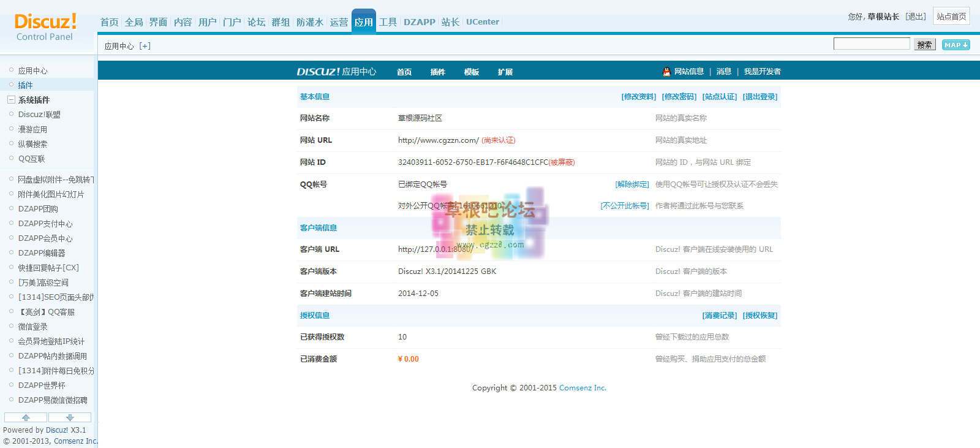
Task: Click [站点认证] link
Action: [x=720, y=97]
